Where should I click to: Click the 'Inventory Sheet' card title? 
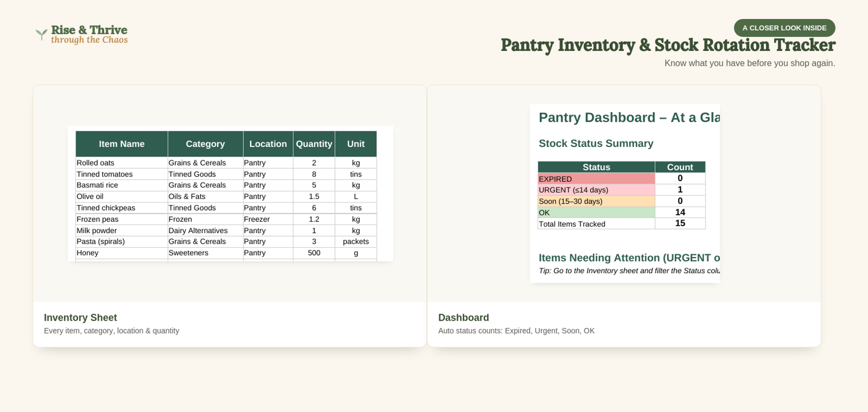coord(80,318)
